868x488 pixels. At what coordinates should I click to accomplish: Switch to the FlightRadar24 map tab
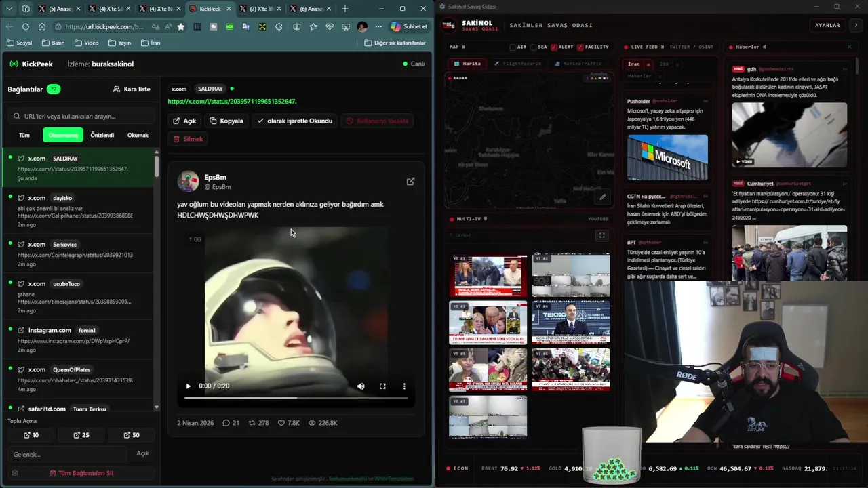517,64
